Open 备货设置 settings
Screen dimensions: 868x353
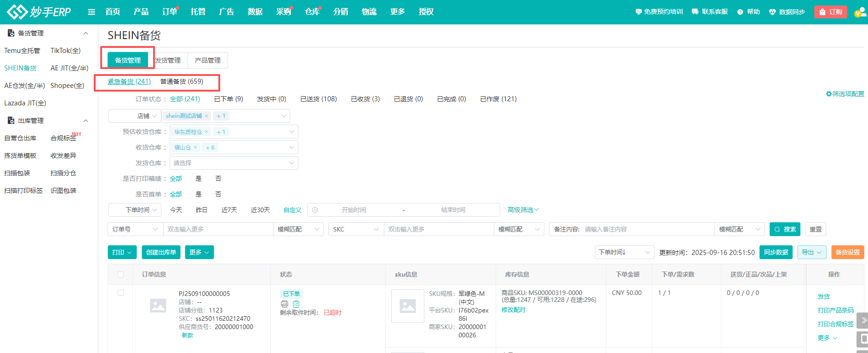point(848,252)
